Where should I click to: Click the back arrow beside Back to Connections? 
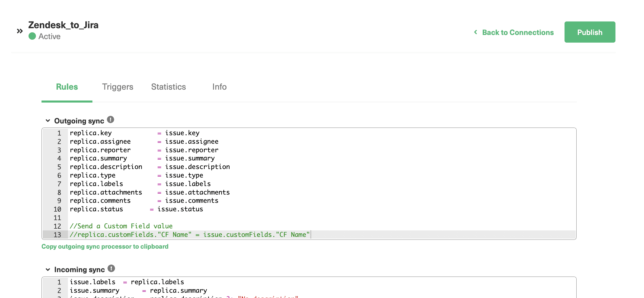(475, 32)
